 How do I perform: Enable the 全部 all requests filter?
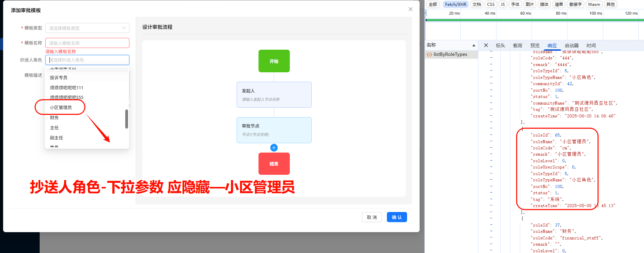[x=433, y=4]
